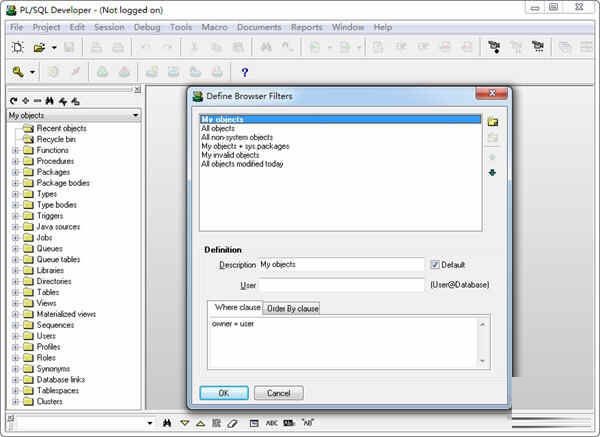The height and width of the screenshot is (437, 600).
Task: Move selected filter down with green arrow
Action: [492, 172]
